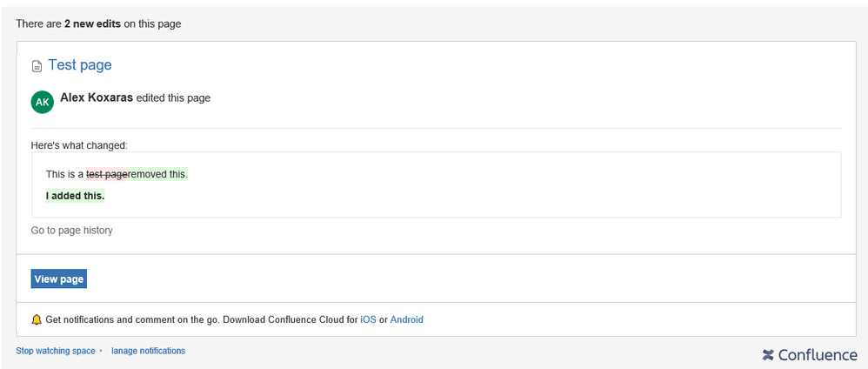Open the iOS download link
This screenshot has width=868, height=369.
[x=368, y=320]
